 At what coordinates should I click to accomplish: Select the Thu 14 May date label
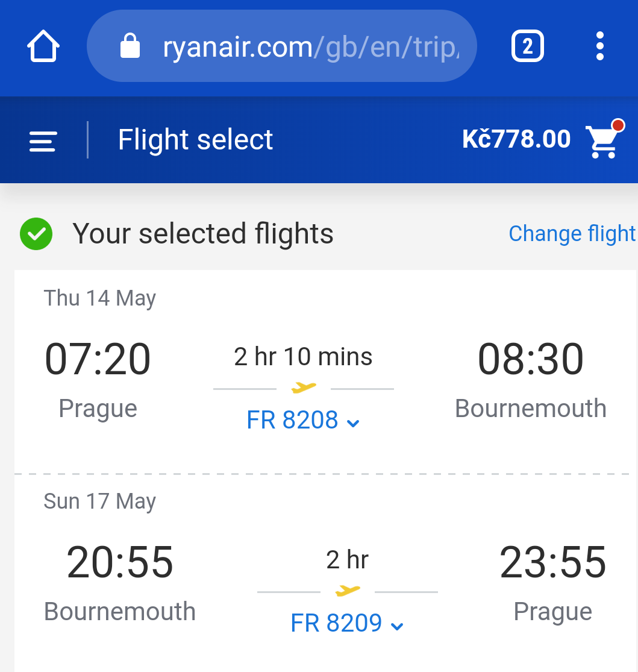click(x=100, y=298)
